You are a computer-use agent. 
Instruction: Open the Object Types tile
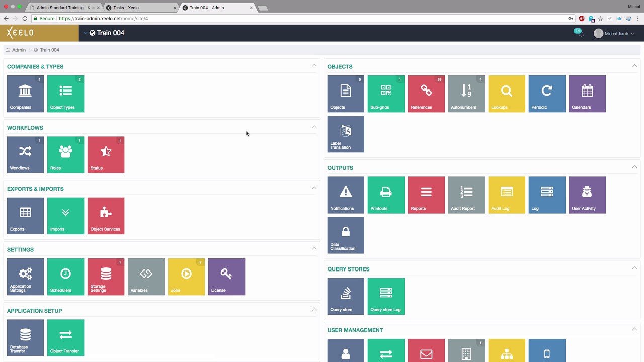click(65, 94)
